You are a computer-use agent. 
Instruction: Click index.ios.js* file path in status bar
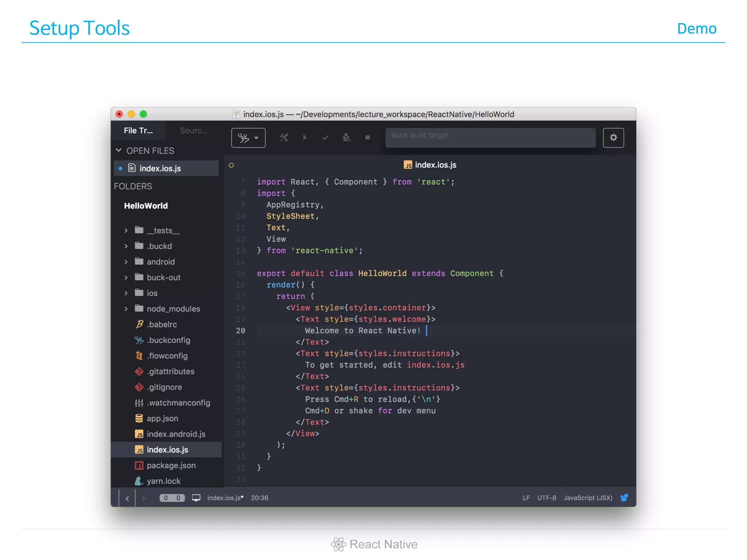click(225, 498)
